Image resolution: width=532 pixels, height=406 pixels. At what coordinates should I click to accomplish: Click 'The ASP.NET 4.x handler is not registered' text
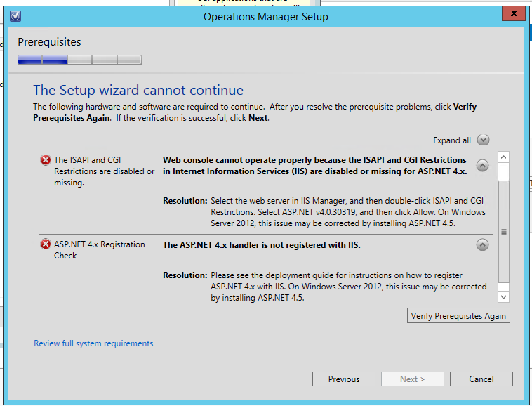[262, 244]
